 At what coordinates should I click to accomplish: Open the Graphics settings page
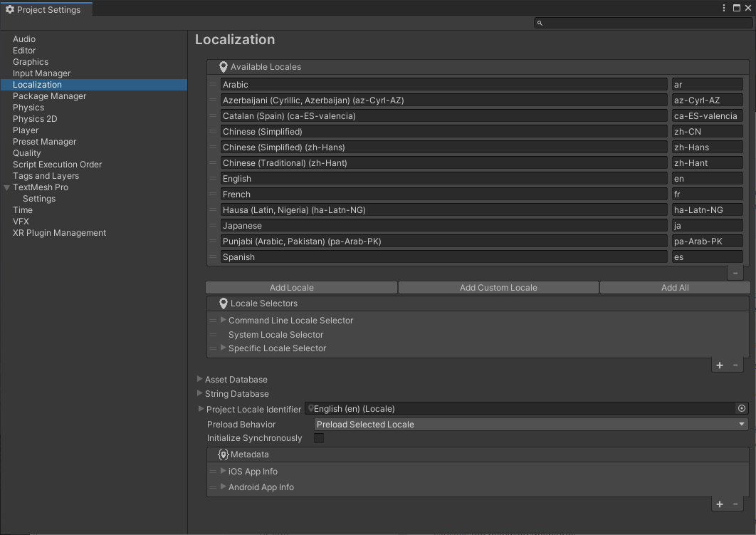tap(30, 61)
